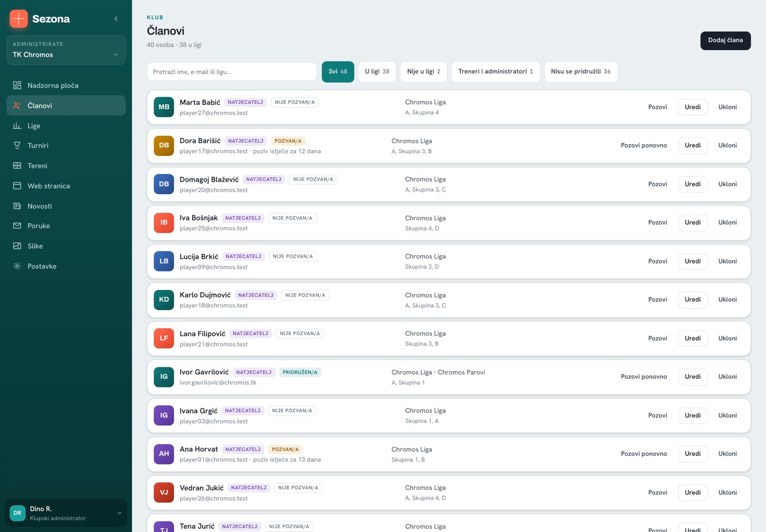Click Uredi for Ivana Grgić

tap(693, 415)
